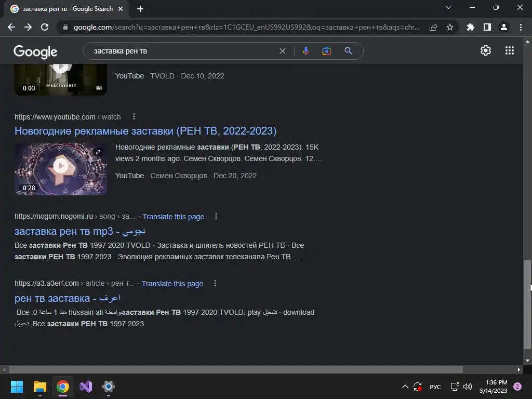Open Google quick settings gear

click(x=486, y=50)
